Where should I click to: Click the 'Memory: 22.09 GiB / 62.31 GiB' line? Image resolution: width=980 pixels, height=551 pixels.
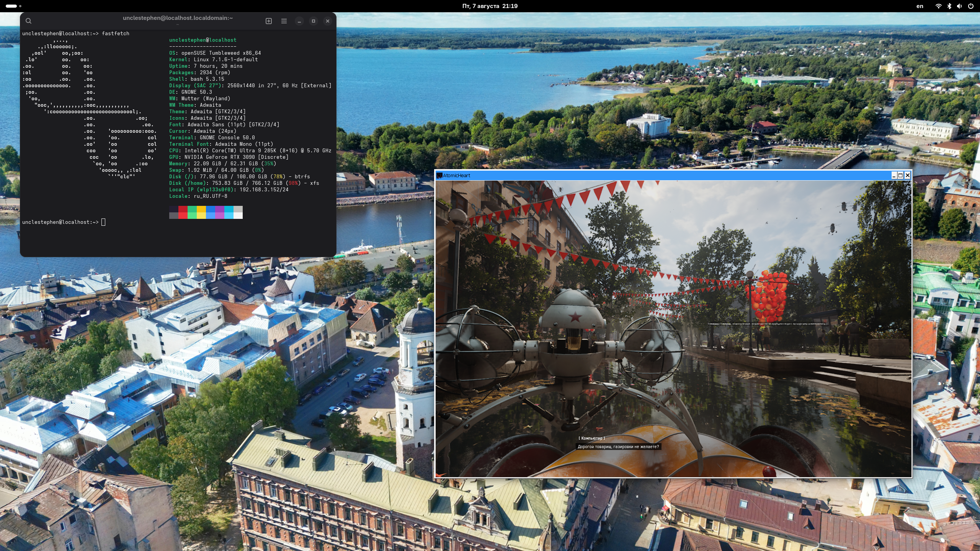(x=223, y=164)
